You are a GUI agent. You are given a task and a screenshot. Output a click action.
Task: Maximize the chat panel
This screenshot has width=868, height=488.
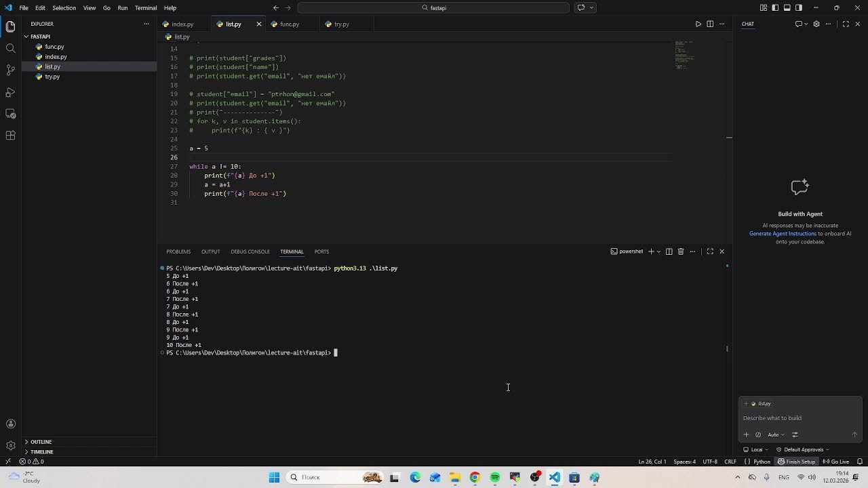(846, 24)
